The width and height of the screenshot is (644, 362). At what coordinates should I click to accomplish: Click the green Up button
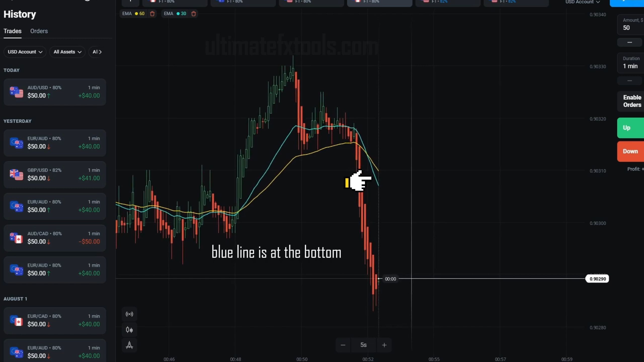(x=630, y=128)
